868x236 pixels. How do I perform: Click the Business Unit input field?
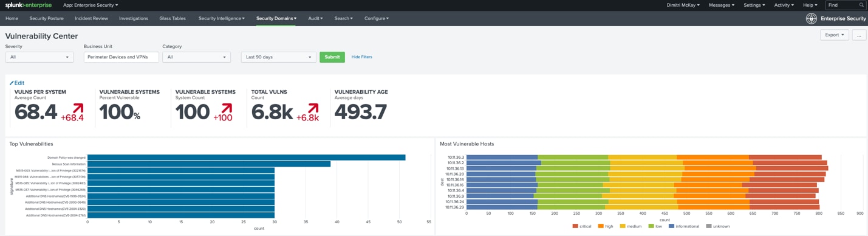coord(121,57)
